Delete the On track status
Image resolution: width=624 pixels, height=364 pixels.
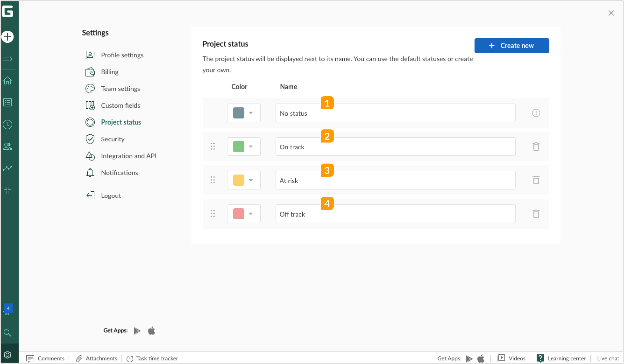point(536,146)
